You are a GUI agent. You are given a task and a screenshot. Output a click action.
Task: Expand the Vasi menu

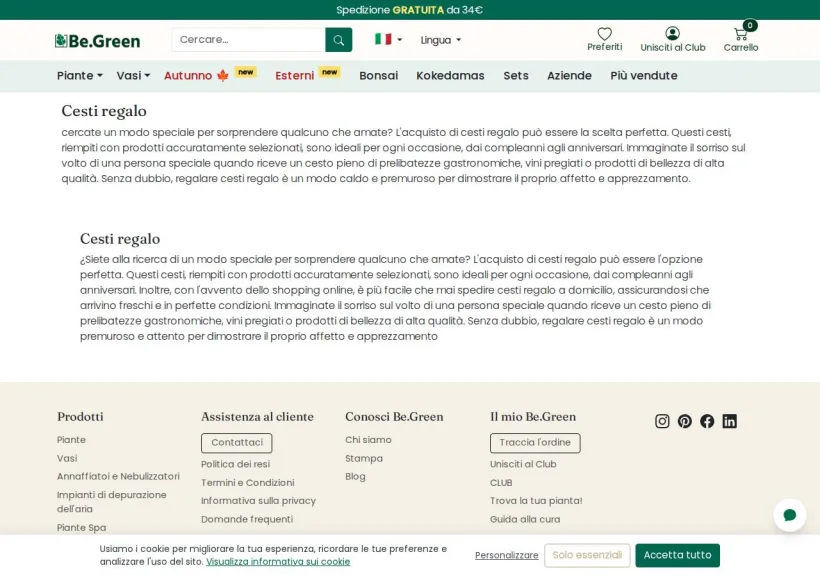point(133,75)
